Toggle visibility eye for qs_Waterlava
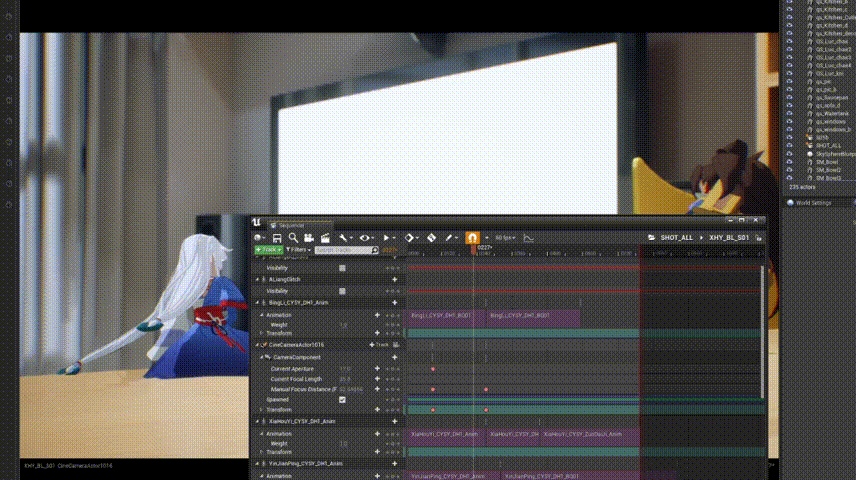The width and height of the screenshot is (856, 480). point(789,114)
